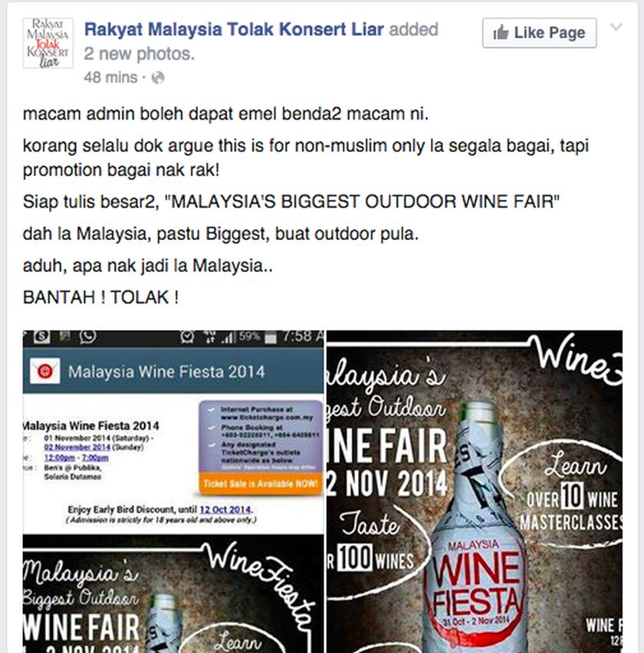Open the right Wine Fair poster photo
This screenshot has width=644, height=653.
[x=475, y=491]
